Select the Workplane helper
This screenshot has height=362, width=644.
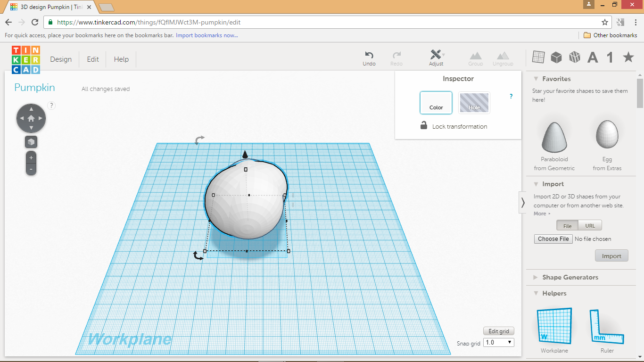click(554, 326)
